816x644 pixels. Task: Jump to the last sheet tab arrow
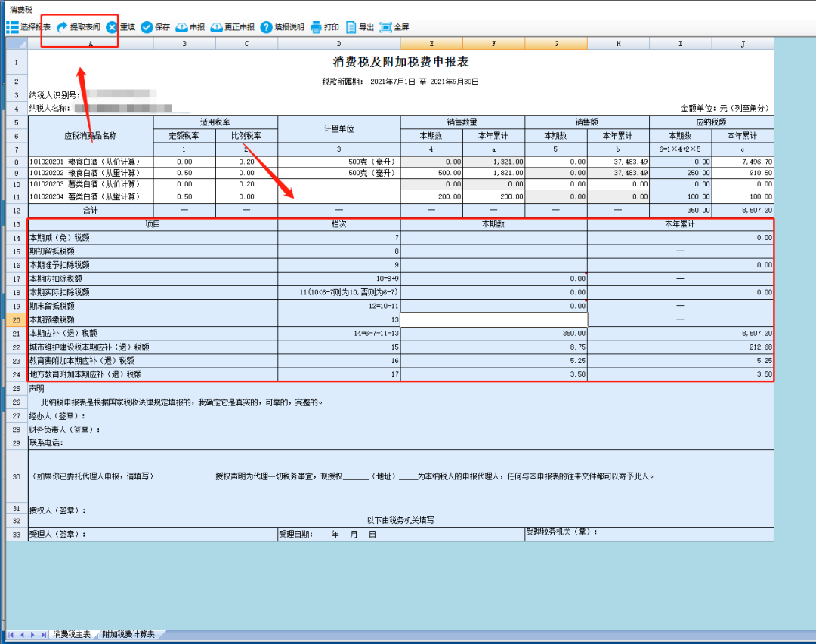pyautogui.click(x=43, y=635)
